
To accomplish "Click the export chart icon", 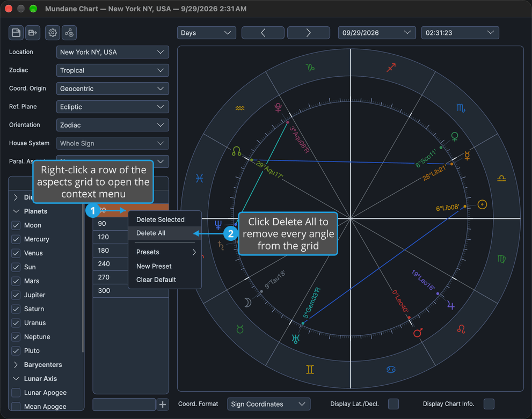I will point(33,33).
